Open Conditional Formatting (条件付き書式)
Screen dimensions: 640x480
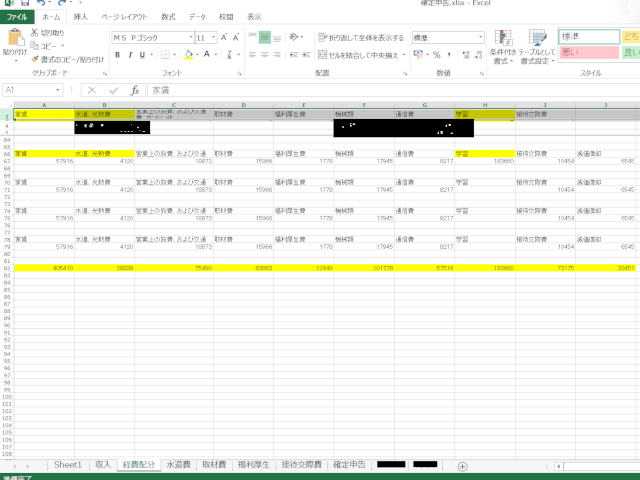tap(503, 47)
